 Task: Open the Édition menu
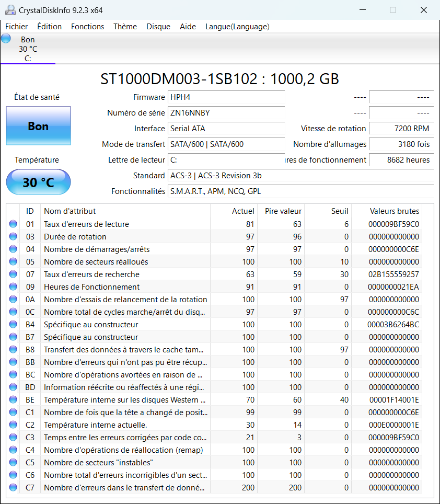tap(49, 26)
